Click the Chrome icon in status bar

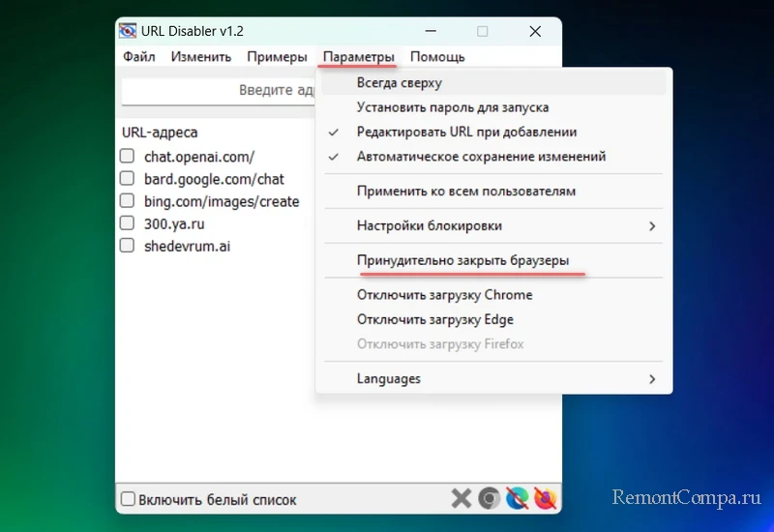490,499
